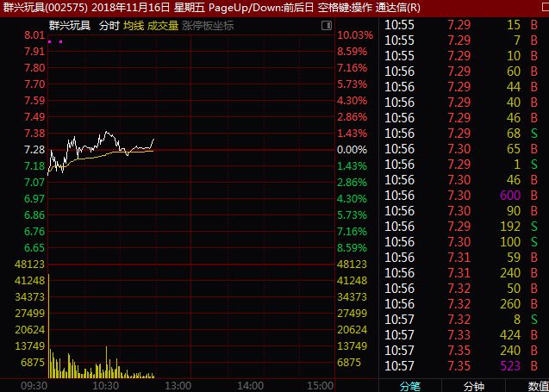Image resolution: width=549 pixels, height=392 pixels.
Task: Click the 13:00 marker on the time axis
Action: (178, 385)
